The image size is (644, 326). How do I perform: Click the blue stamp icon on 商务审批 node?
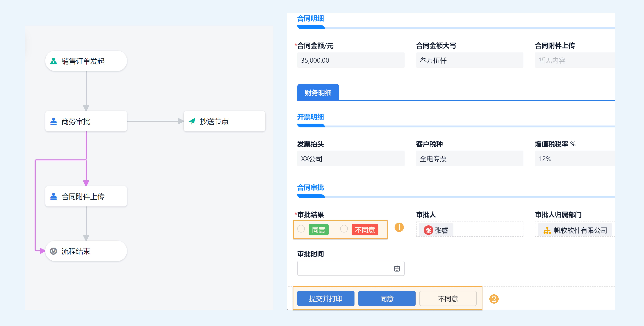pos(53,121)
